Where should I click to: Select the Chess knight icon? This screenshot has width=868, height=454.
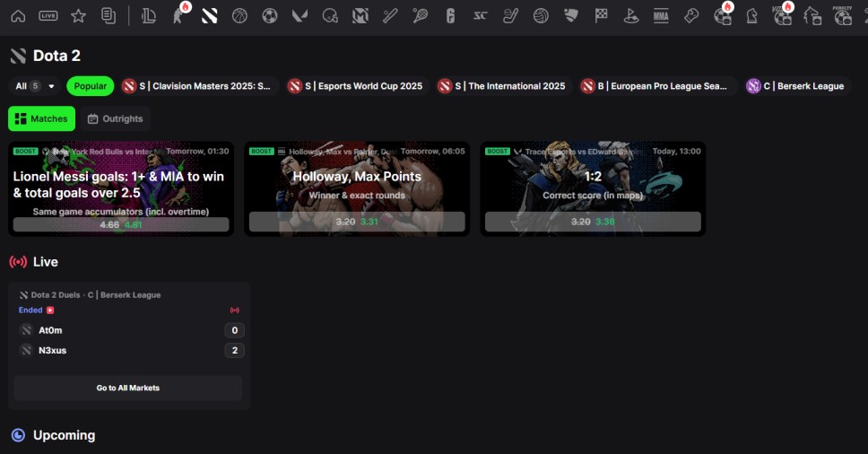pos(751,16)
